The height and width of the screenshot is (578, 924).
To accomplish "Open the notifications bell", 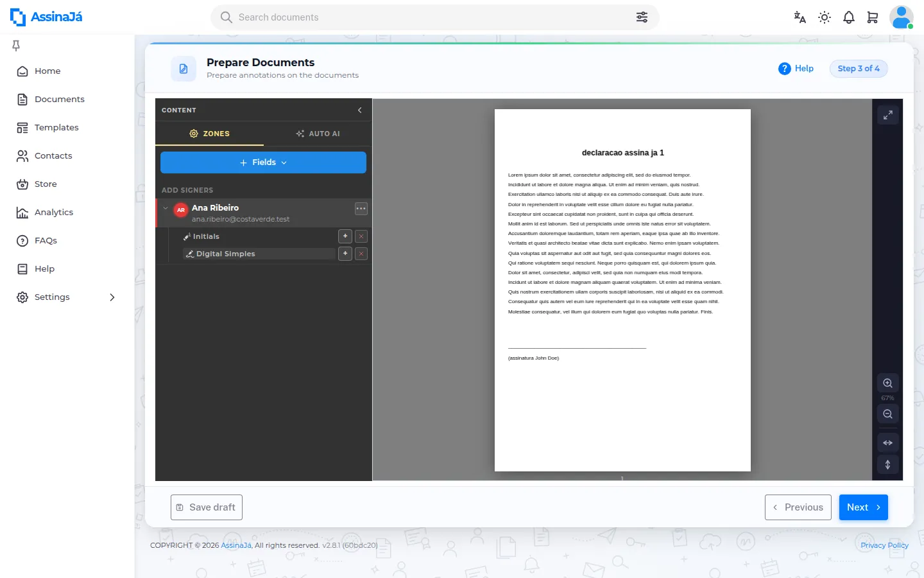I will point(849,17).
